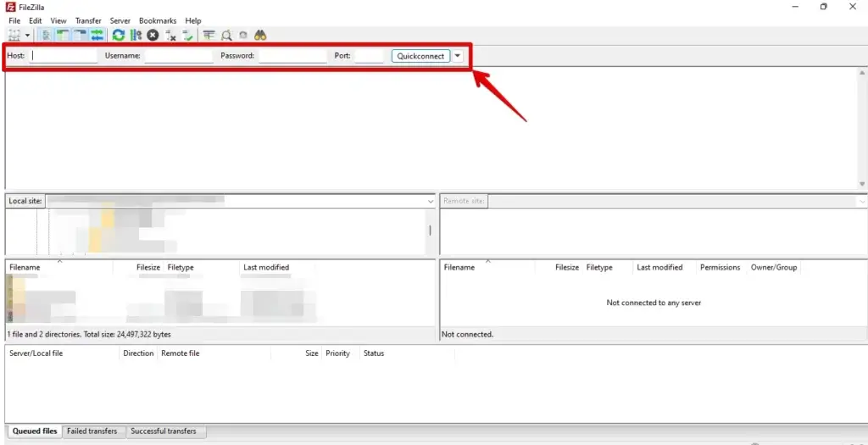The image size is (868, 445).
Task: Open the Server menu
Action: [120, 20]
